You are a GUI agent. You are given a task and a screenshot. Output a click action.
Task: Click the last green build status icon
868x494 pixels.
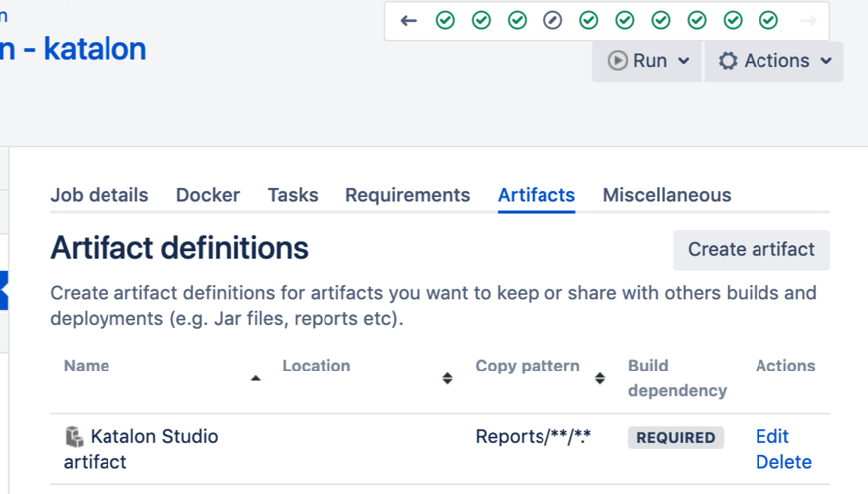768,21
